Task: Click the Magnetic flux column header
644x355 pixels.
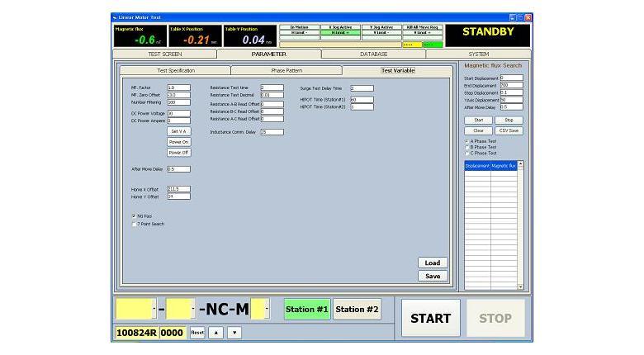Action: click(x=504, y=166)
